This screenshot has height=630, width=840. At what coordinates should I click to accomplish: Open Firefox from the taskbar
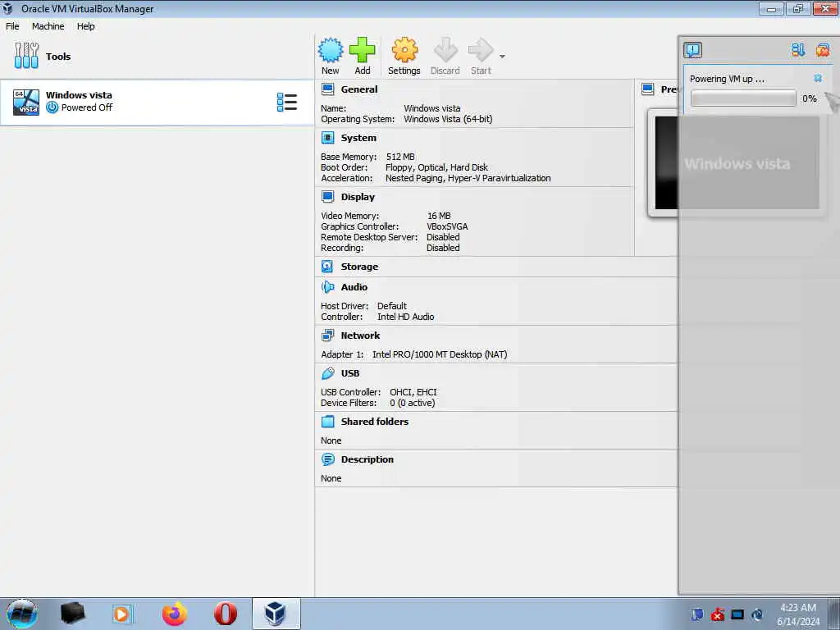[175, 614]
